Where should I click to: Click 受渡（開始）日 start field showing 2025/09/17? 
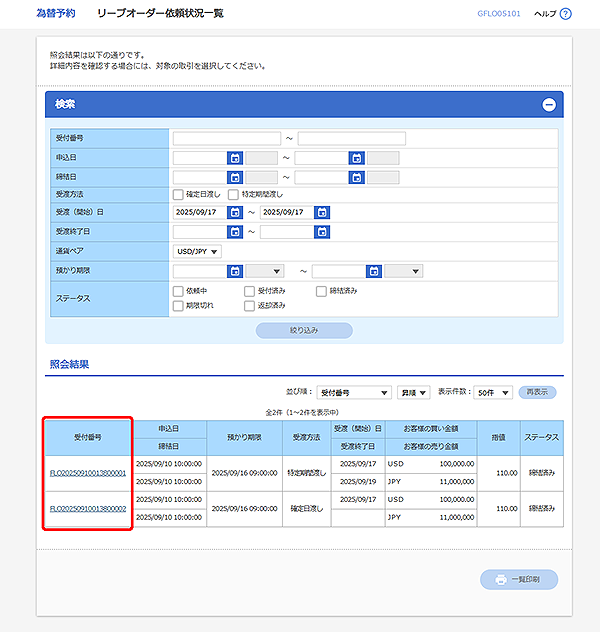coord(200,212)
